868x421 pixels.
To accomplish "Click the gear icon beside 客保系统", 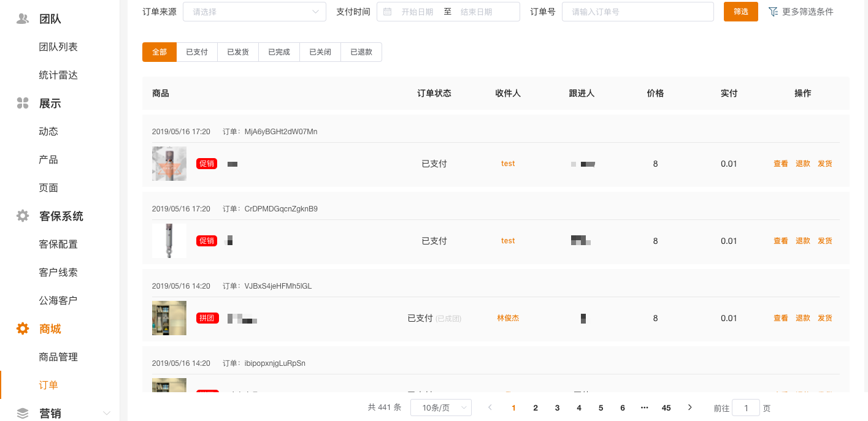I will 23,216.
